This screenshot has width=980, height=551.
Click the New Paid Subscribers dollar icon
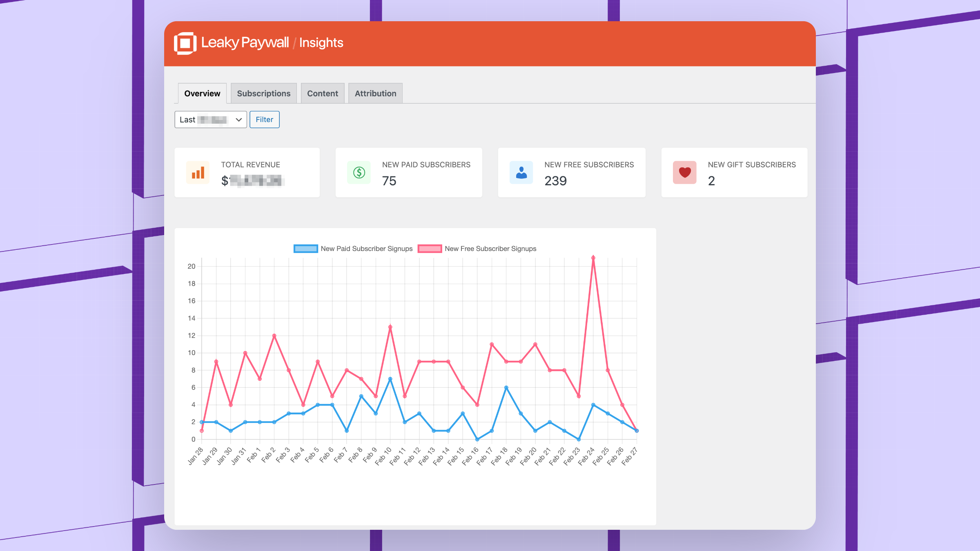tap(359, 173)
